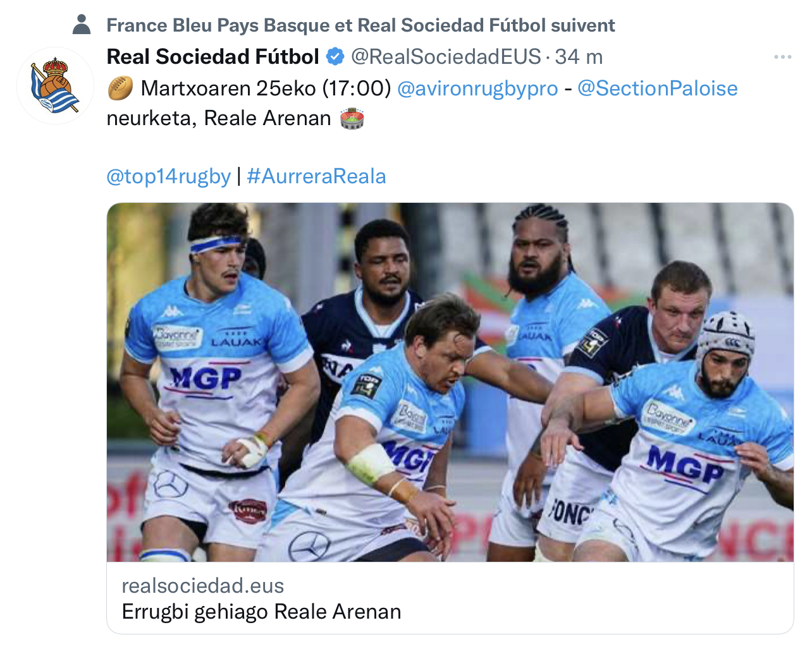
Task: Open the #AurreraReala hashtag
Action: pos(316,176)
